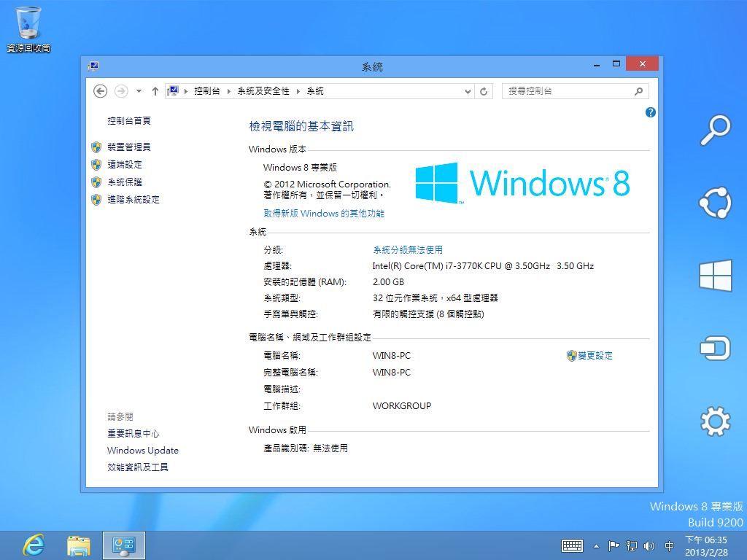Open the Devices charm
The image size is (747, 560).
point(715,348)
